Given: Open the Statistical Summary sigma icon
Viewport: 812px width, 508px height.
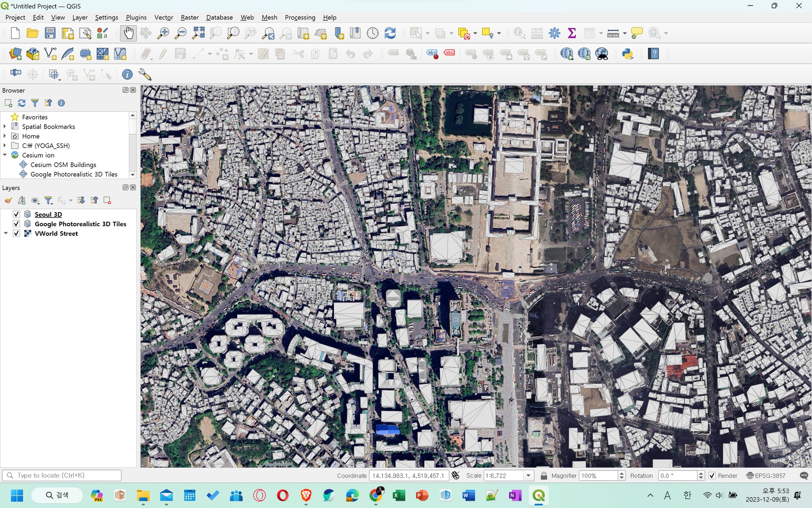Looking at the screenshot, I should coord(572,33).
